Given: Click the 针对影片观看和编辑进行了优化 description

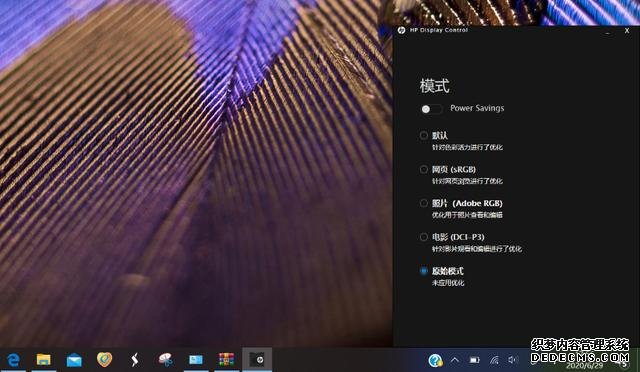Looking at the screenshot, I should (477, 249).
